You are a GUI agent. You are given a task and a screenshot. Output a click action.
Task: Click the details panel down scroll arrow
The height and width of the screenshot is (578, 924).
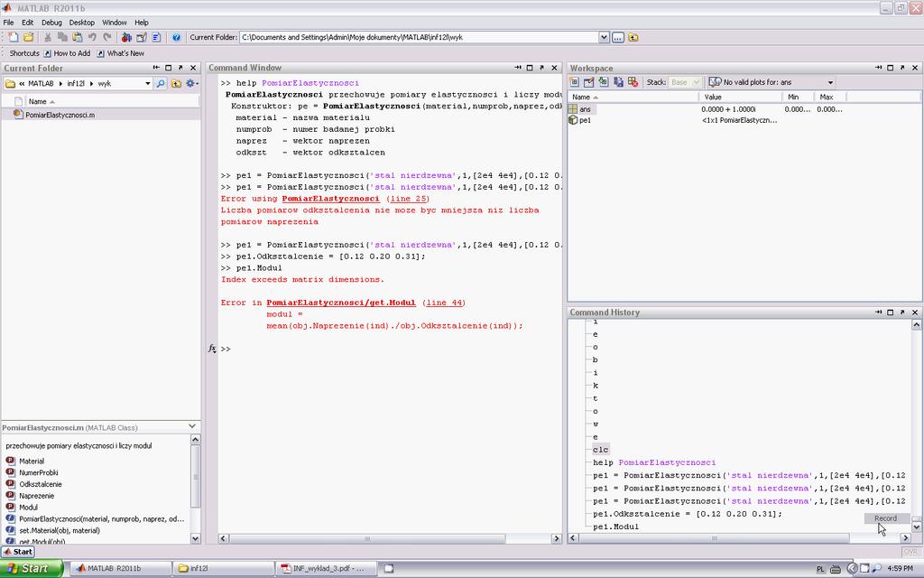[x=196, y=538]
